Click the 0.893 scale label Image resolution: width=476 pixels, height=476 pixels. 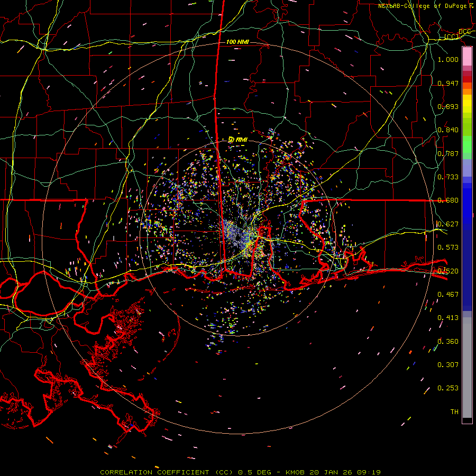tap(448, 106)
